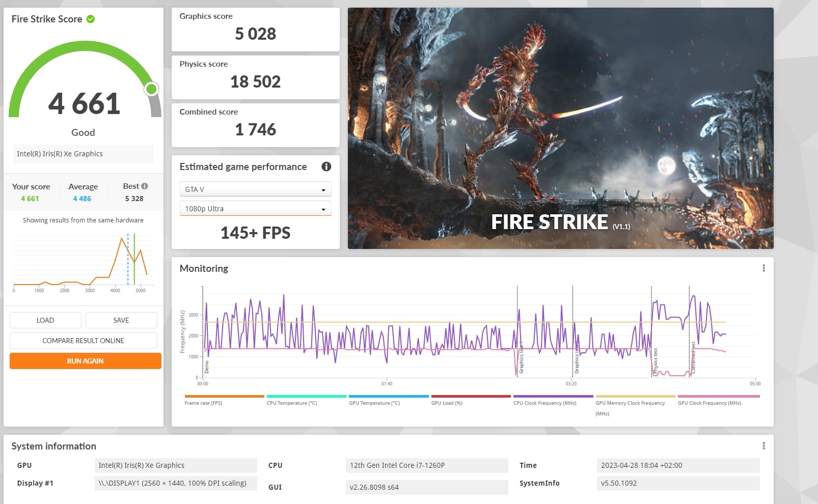This screenshot has height=504, width=818.
Task: Hide the CPU Clock Frequency series in legend
Action: (x=544, y=403)
